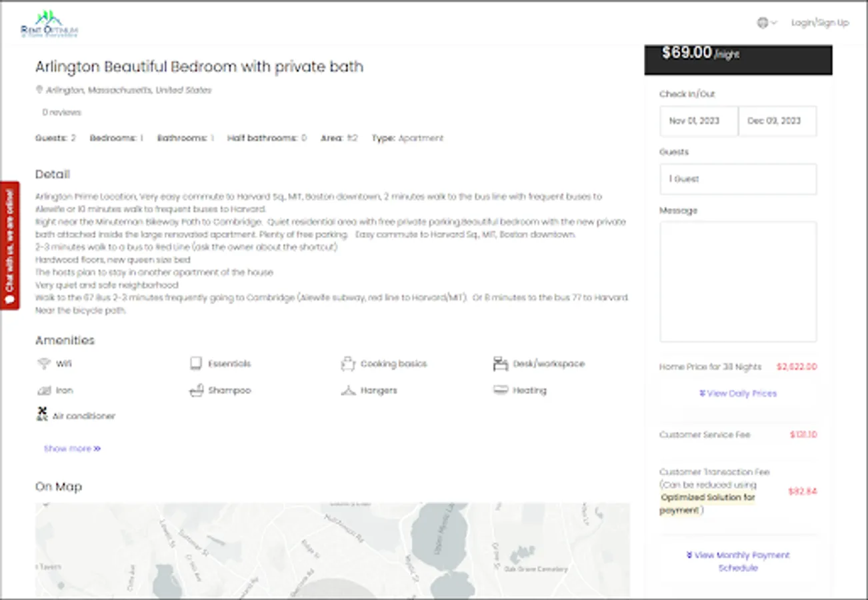868x600 pixels.
Task: Click the Cooking basics icon
Action: pos(347,364)
